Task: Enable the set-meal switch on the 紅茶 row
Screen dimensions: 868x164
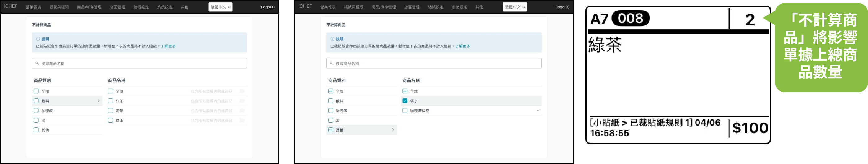Action: [x=242, y=101]
